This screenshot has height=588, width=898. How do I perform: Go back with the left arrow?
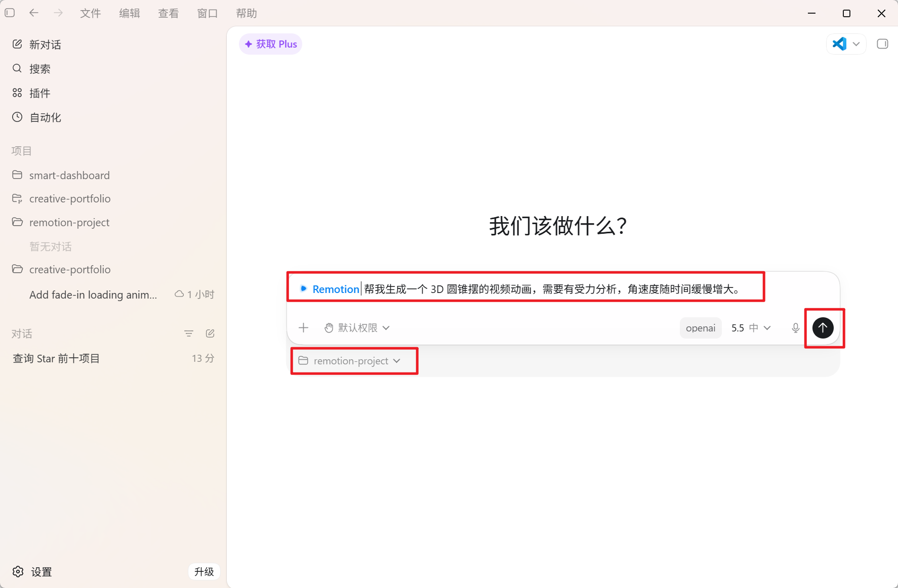[34, 13]
